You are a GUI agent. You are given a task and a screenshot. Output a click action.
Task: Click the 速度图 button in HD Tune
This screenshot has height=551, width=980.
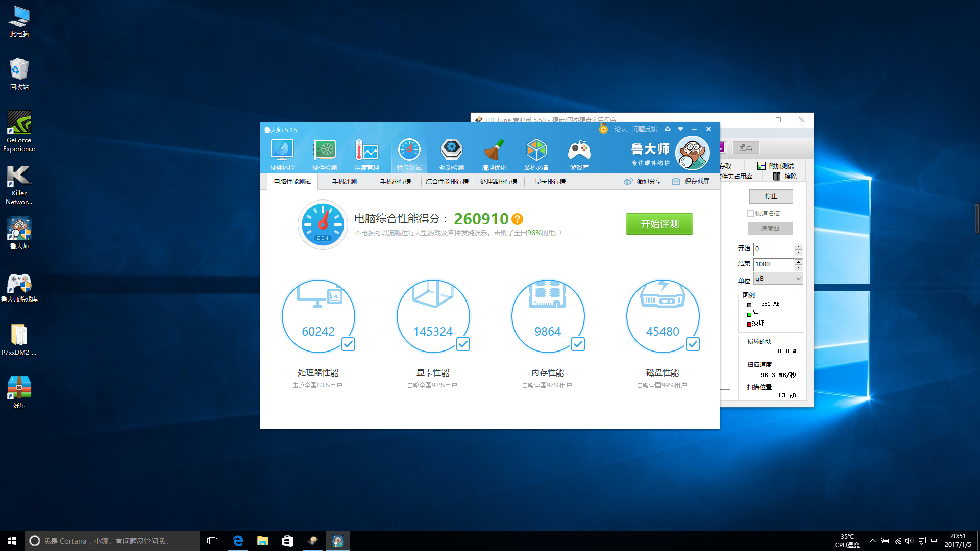[x=770, y=229]
